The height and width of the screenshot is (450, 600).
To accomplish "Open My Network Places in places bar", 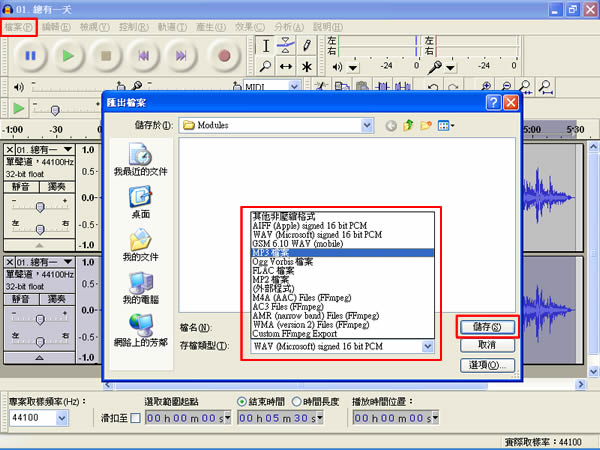I will 140,330.
